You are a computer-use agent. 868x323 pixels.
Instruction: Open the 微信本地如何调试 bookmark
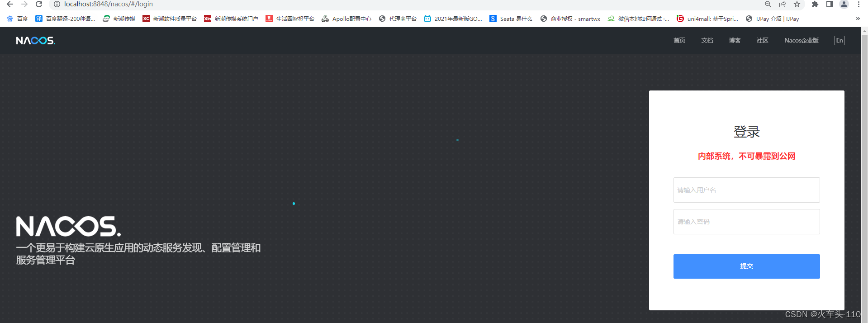pyautogui.click(x=638, y=19)
